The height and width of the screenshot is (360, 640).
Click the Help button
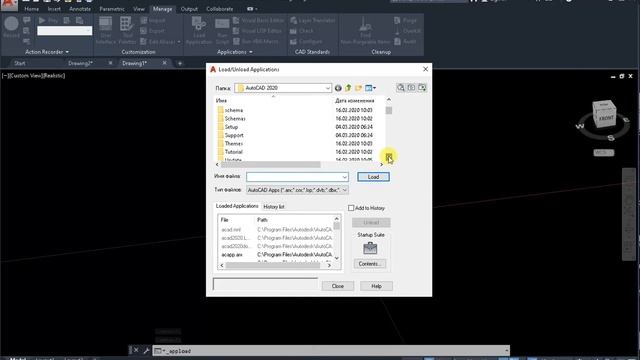tap(376, 286)
